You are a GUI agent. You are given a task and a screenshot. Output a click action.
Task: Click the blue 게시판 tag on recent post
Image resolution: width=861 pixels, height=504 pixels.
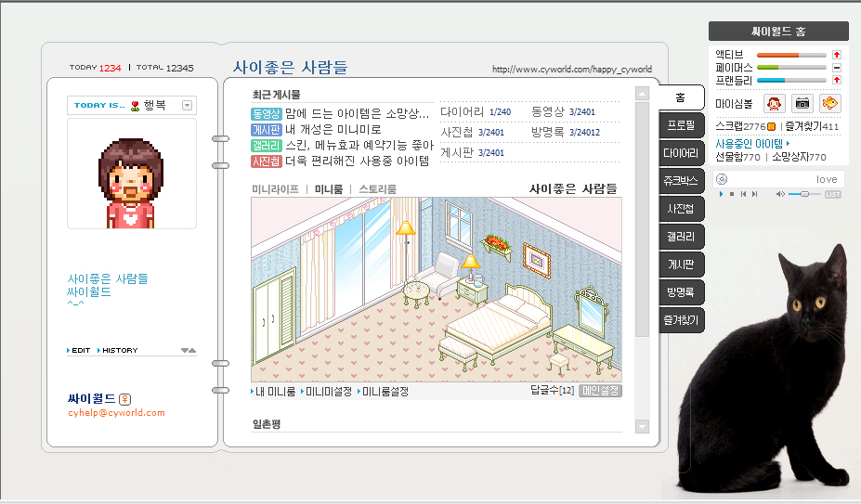coord(267,130)
